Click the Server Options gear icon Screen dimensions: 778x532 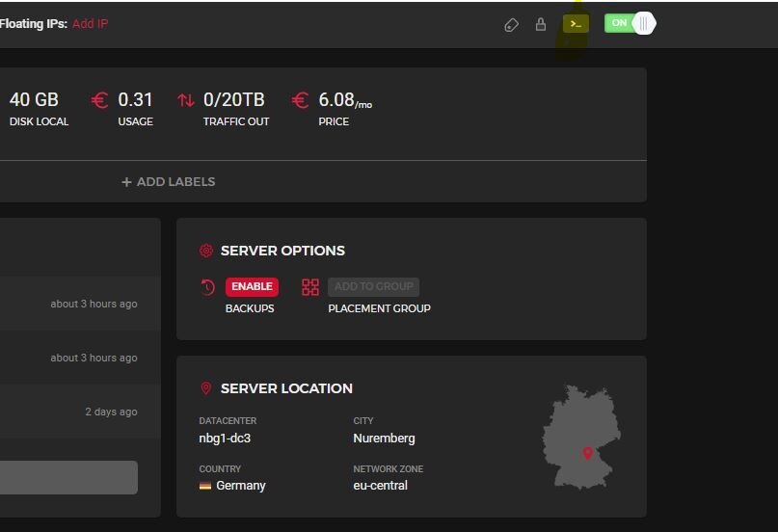[206, 251]
